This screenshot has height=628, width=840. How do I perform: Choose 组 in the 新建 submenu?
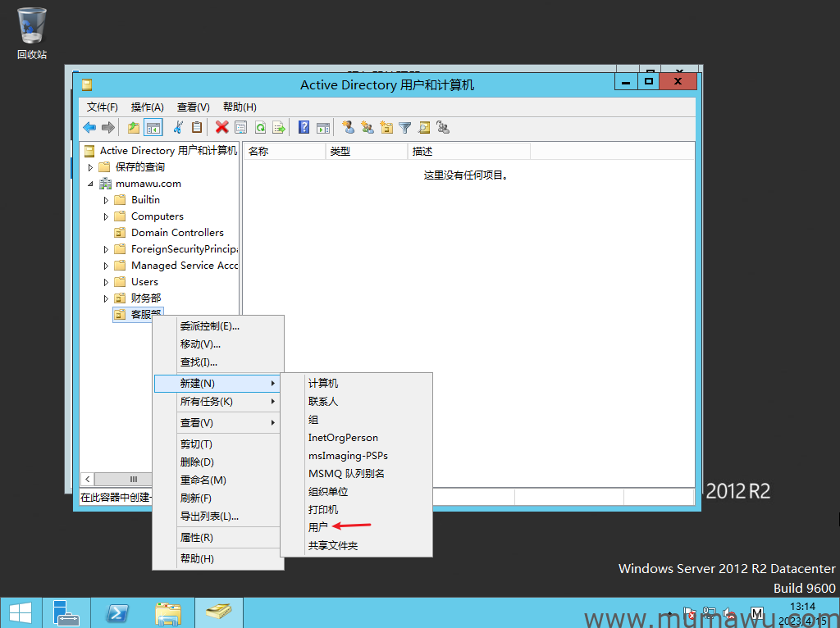coord(356,420)
